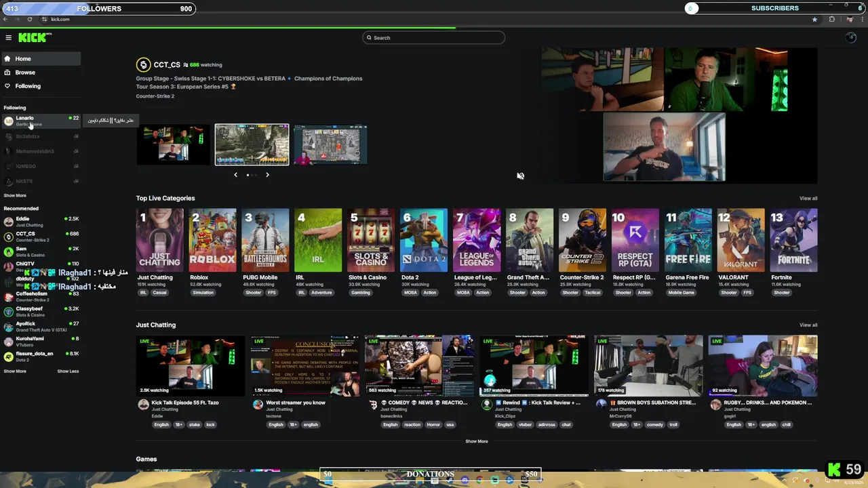The image size is (868, 488).
Task: Open Dota 2 category card
Action: 424,241
